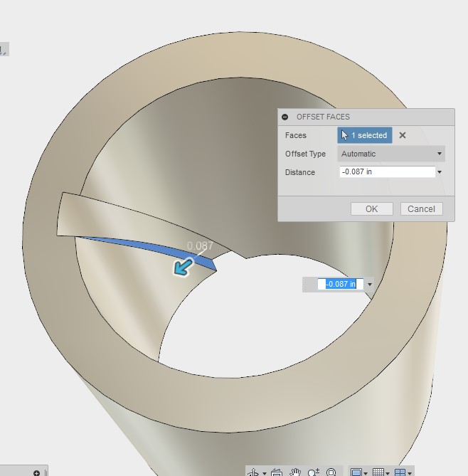Click OK to apply the offset
468x476 pixels.
372,209
